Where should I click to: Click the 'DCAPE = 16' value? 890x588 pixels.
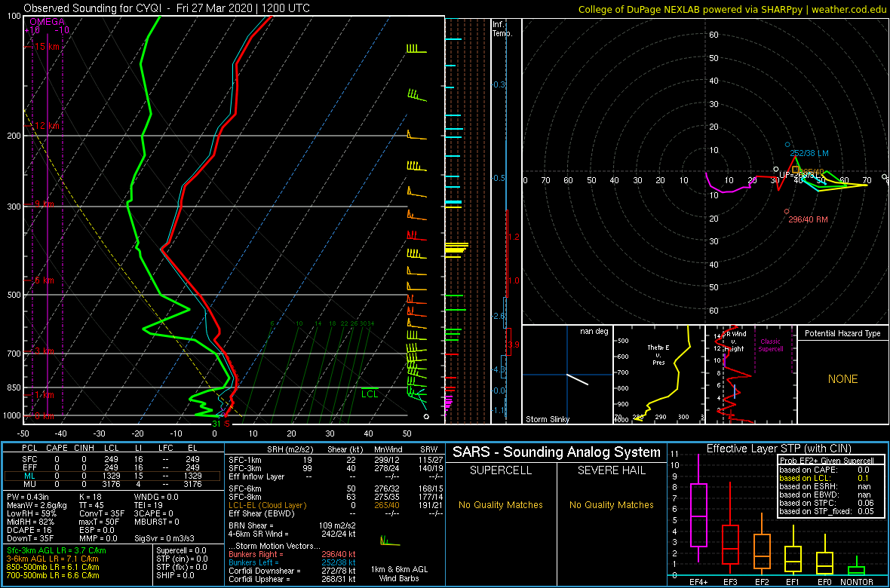pos(29,530)
